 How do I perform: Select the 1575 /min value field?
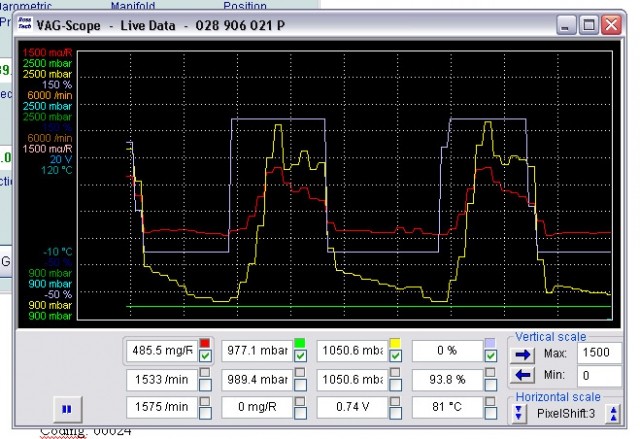(162, 407)
